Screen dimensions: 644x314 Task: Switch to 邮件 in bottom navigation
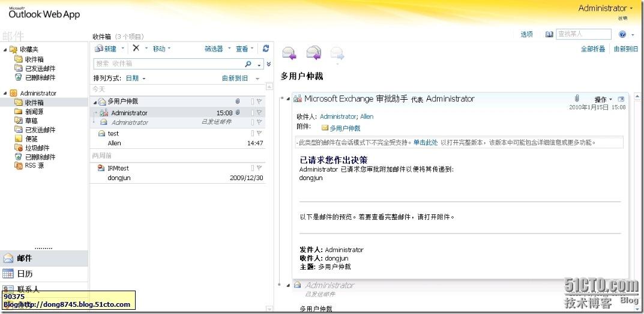point(44,258)
